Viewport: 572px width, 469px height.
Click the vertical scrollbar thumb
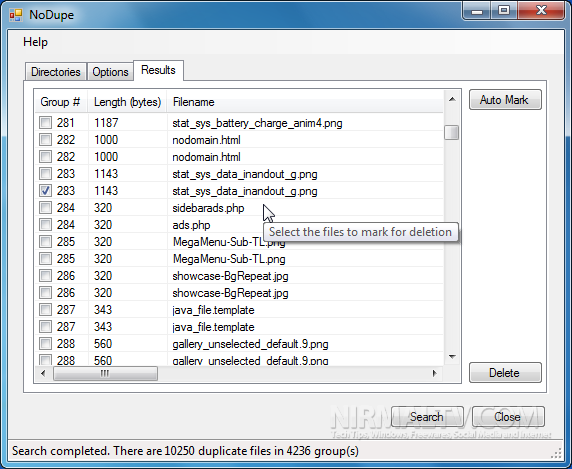452,132
